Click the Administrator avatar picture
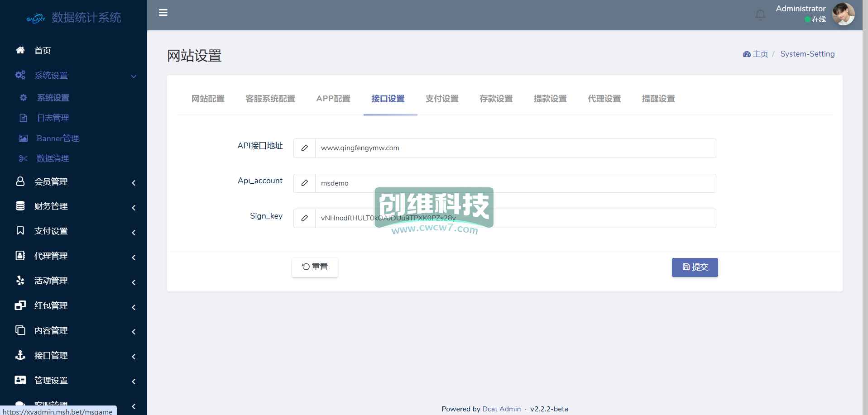The height and width of the screenshot is (415, 868). click(843, 14)
